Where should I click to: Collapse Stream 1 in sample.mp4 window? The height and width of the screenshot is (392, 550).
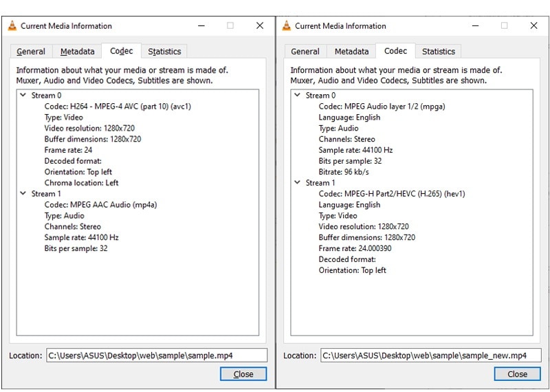(x=23, y=193)
